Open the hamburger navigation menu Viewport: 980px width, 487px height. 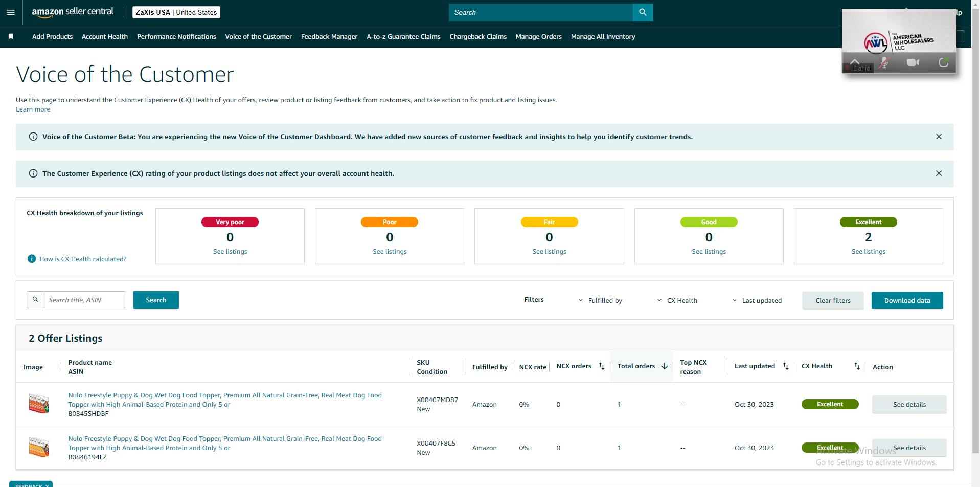click(x=11, y=12)
